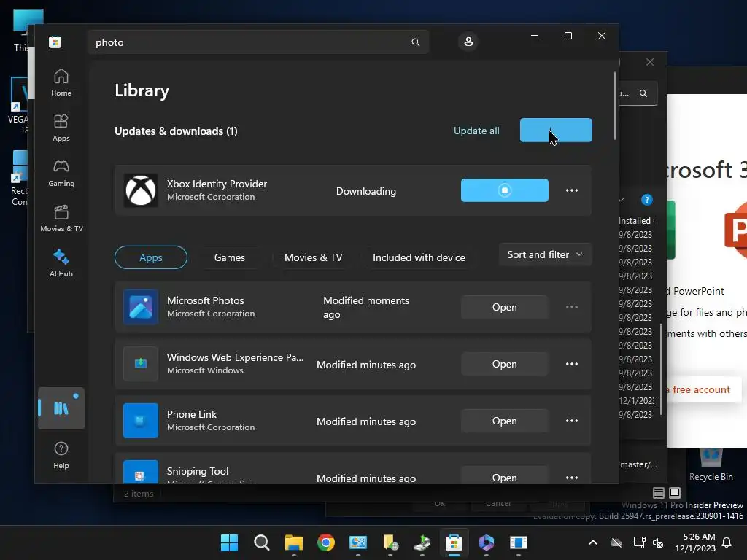
Task: Click the 'Microsoft Photos' app name
Action: (205, 300)
